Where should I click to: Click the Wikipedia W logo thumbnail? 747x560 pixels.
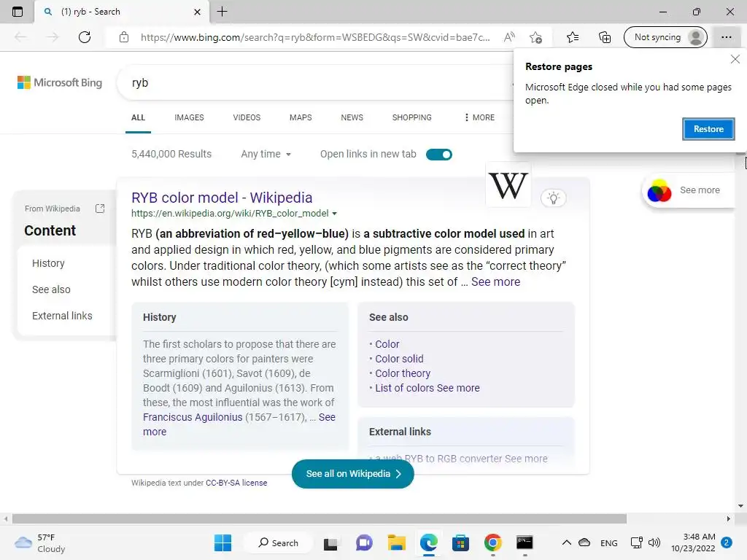[x=508, y=186]
